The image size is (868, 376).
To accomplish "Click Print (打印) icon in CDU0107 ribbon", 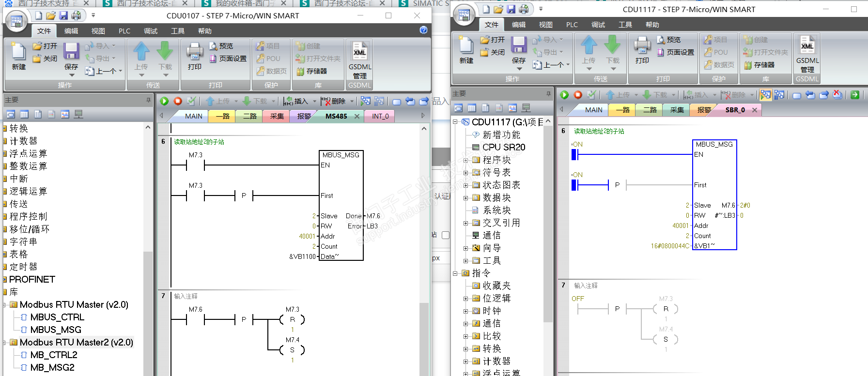I will pyautogui.click(x=195, y=51).
